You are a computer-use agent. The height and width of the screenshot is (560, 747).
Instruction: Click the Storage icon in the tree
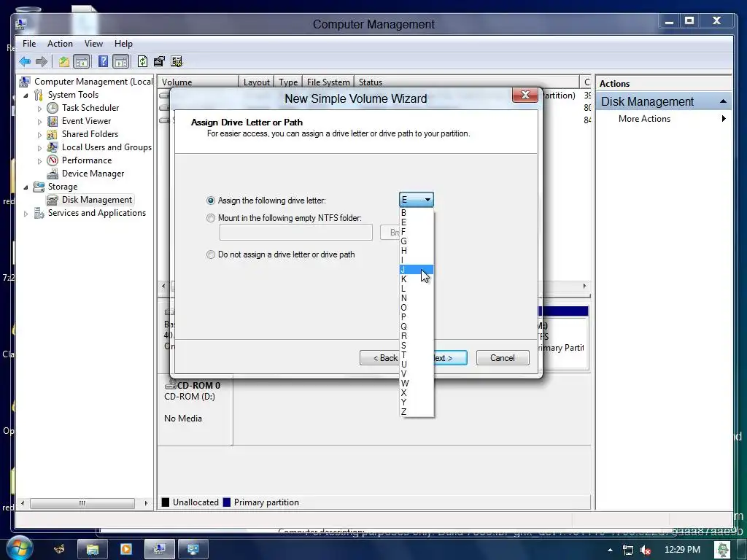click(x=39, y=187)
